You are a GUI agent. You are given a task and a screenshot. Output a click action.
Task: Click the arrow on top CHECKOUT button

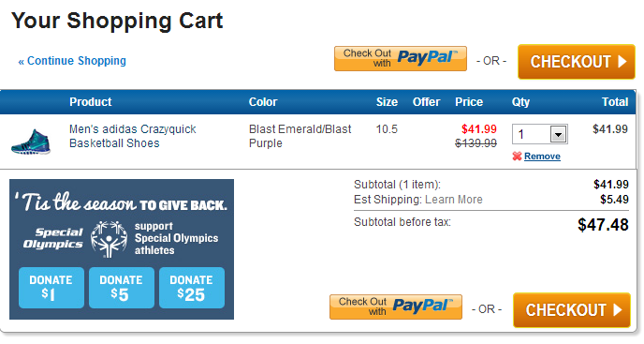pos(622,62)
